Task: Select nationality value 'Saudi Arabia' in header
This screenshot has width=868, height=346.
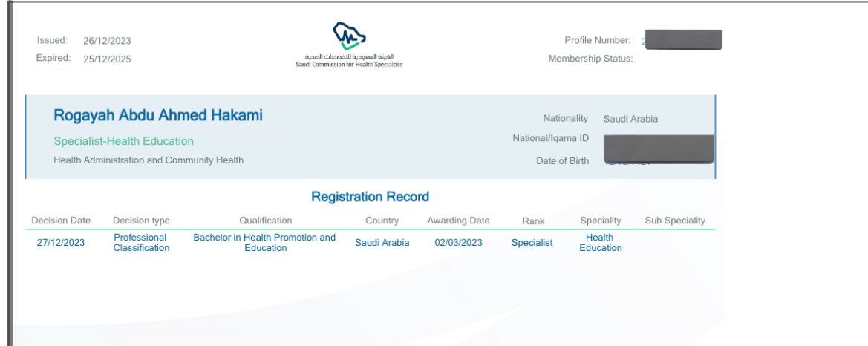Action: tap(630, 119)
